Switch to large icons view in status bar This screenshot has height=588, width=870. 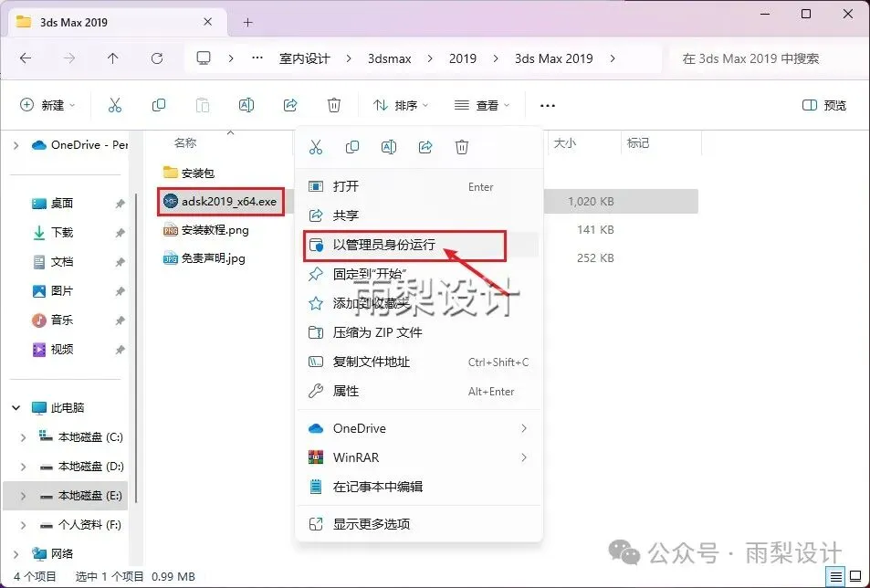point(855,577)
